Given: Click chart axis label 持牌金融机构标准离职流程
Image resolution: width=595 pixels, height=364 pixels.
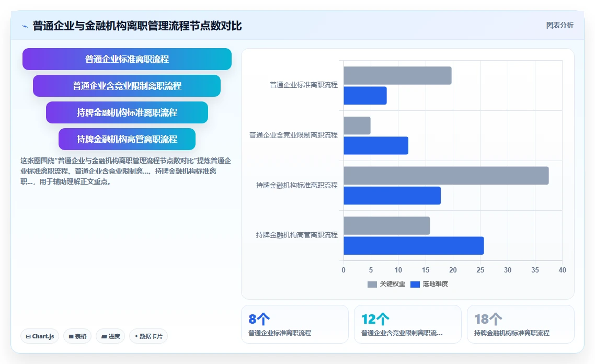Looking at the screenshot, I should (297, 185).
